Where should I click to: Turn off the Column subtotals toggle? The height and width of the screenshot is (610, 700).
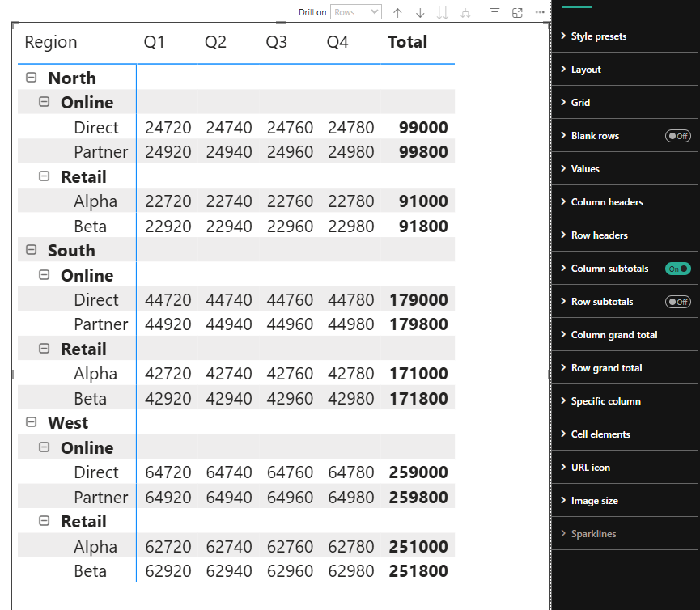(677, 269)
